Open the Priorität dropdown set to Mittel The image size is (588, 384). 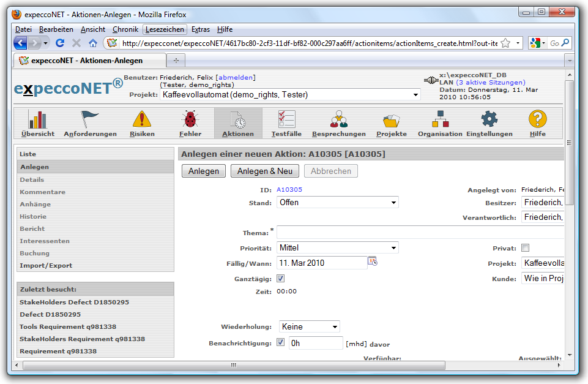click(x=338, y=247)
